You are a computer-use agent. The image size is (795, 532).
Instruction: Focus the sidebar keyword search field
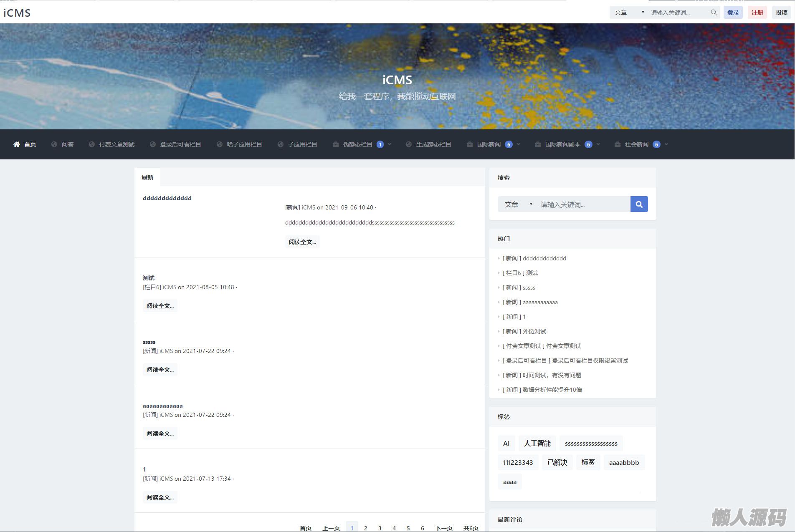click(x=583, y=204)
